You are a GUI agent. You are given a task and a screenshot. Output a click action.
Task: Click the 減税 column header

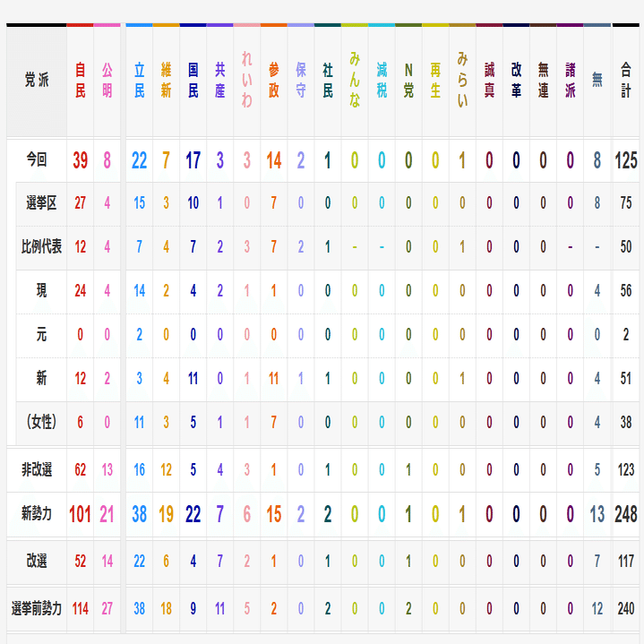coord(382,80)
